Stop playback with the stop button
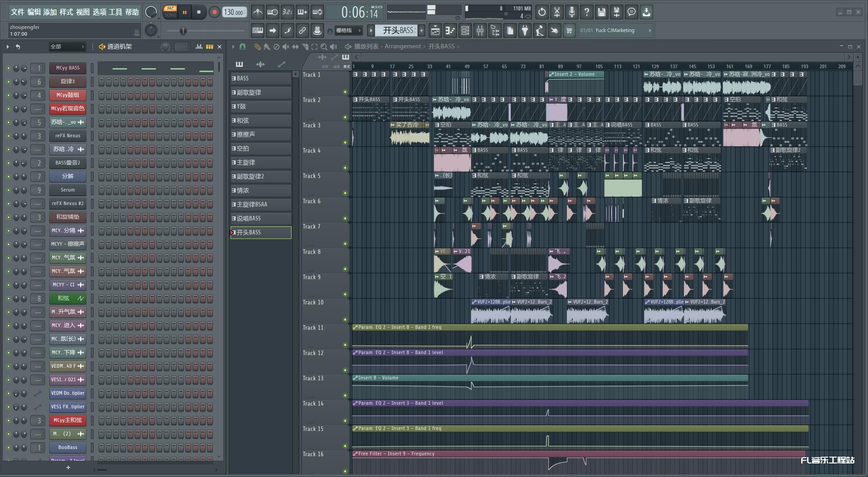Screen dimensions: 868x477 point(199,12)
